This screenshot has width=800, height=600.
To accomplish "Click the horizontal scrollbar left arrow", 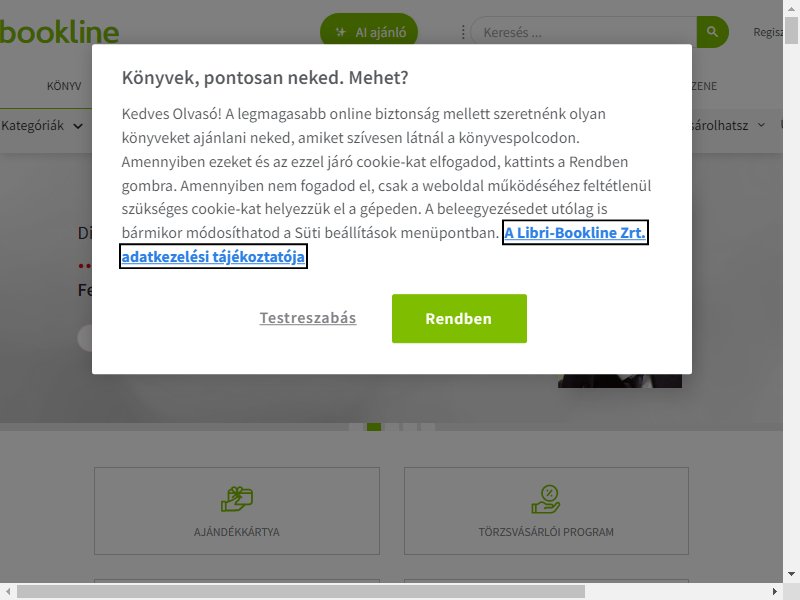I will (x=8, y=591).
